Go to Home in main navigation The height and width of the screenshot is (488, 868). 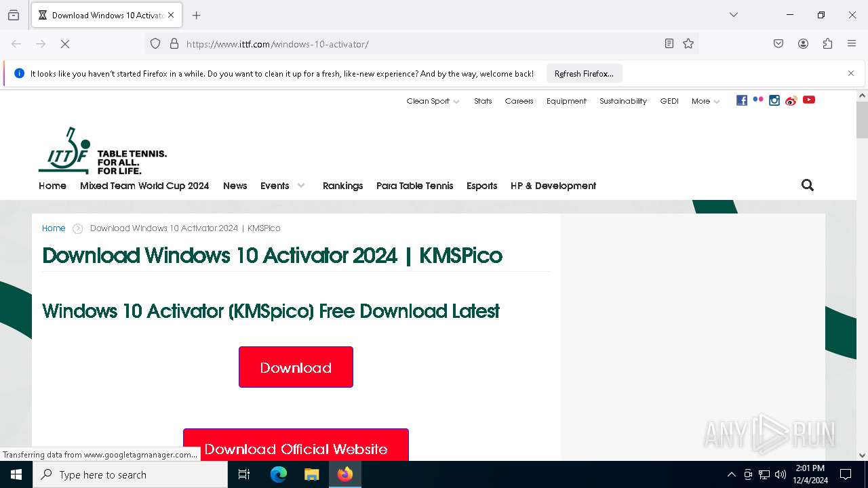(52, 186)
